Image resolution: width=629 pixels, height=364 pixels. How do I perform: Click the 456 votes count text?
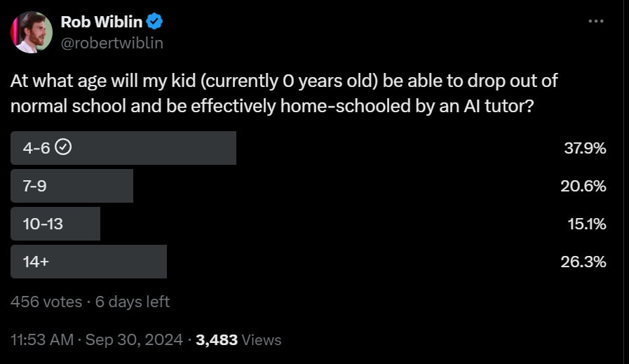[46, 302]
